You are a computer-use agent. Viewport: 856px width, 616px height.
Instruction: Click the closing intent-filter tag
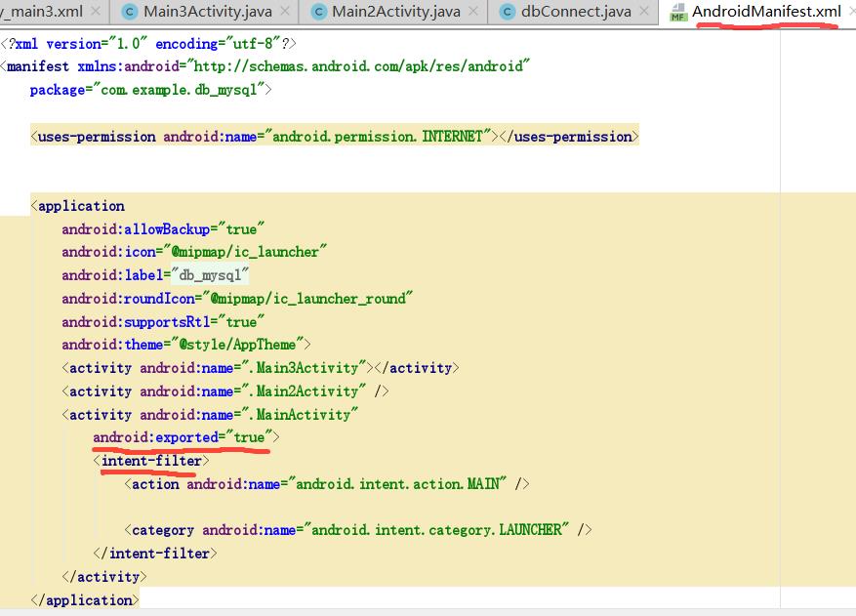click(x=155, y=554)
